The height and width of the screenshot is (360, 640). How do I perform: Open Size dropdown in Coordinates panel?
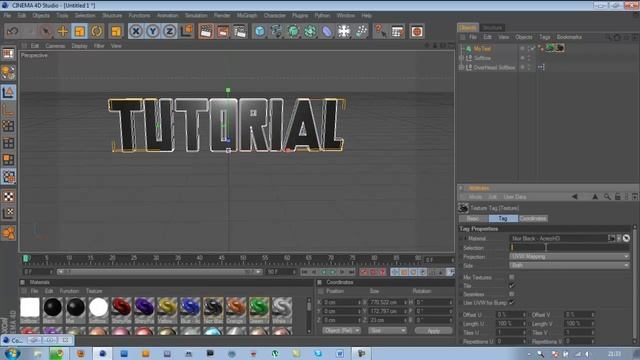[387, 331]
